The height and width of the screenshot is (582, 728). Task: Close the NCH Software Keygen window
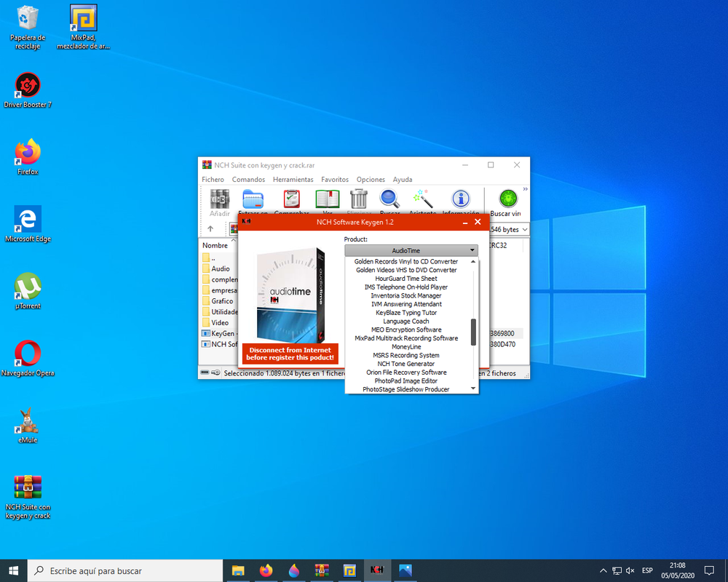[x=478, y=222]
